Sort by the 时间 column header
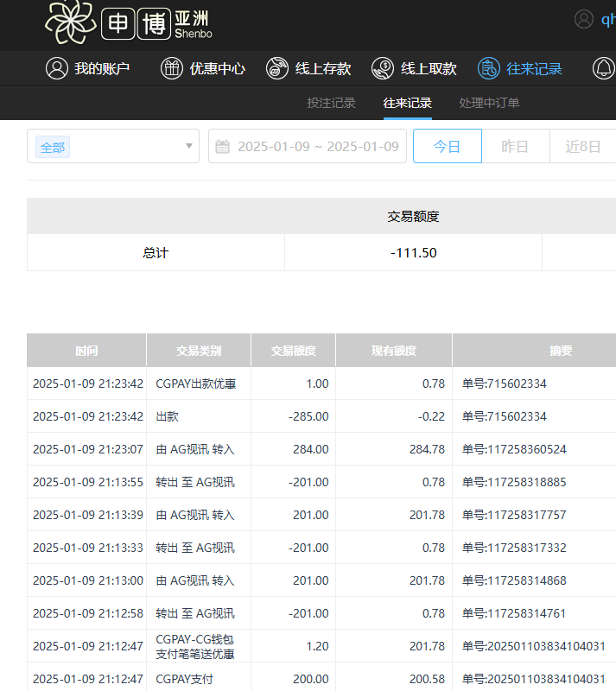 [x=86, y=351]
